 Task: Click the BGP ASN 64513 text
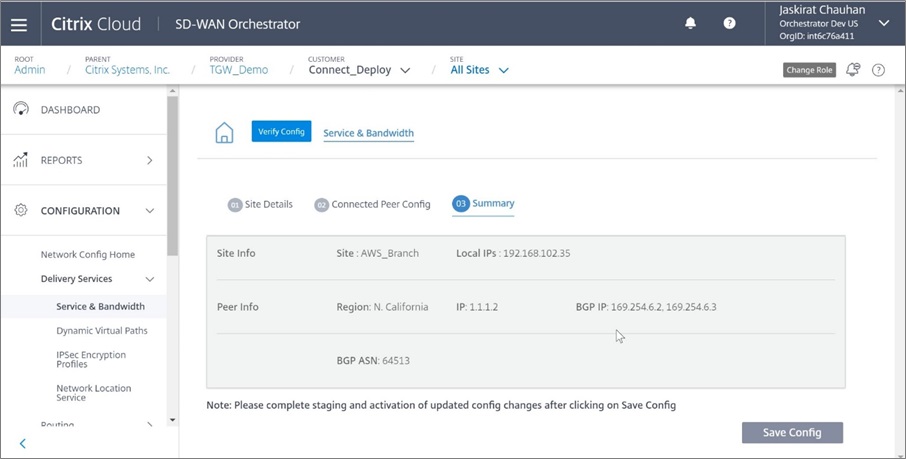pos(373,361)
